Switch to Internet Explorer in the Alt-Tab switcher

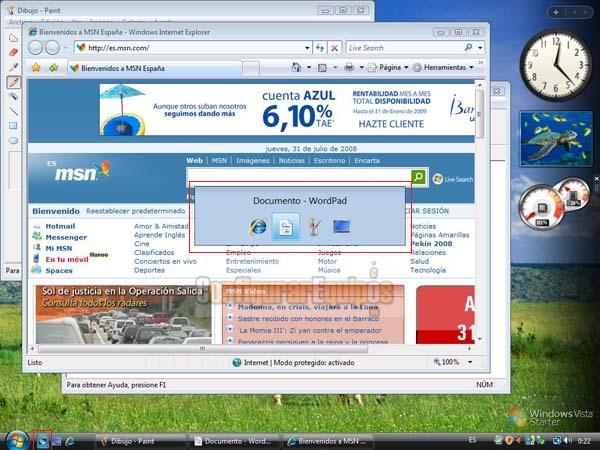click(258, 227)
